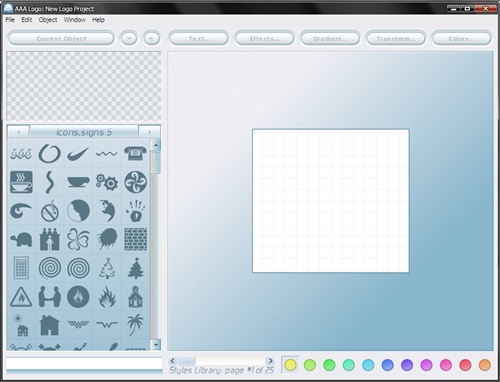Screen dimensions: 500x382
Task: Show previous styles library page
Action: point(172,361)
